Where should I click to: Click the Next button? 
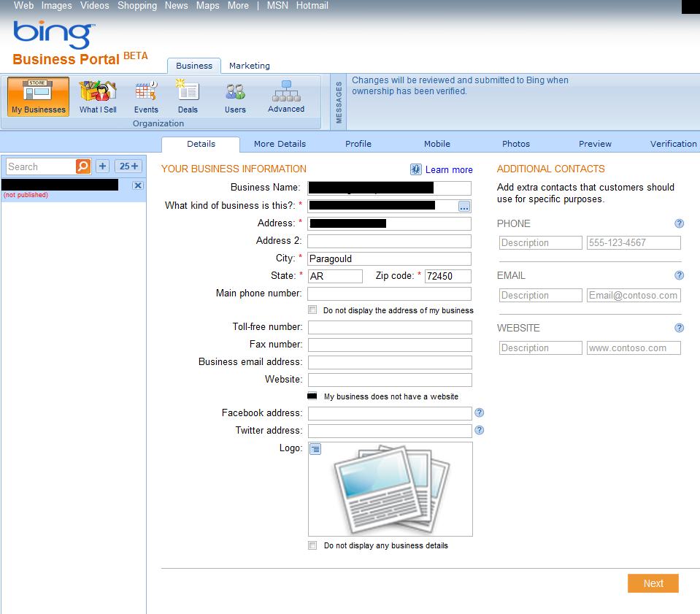click(653, 583)
